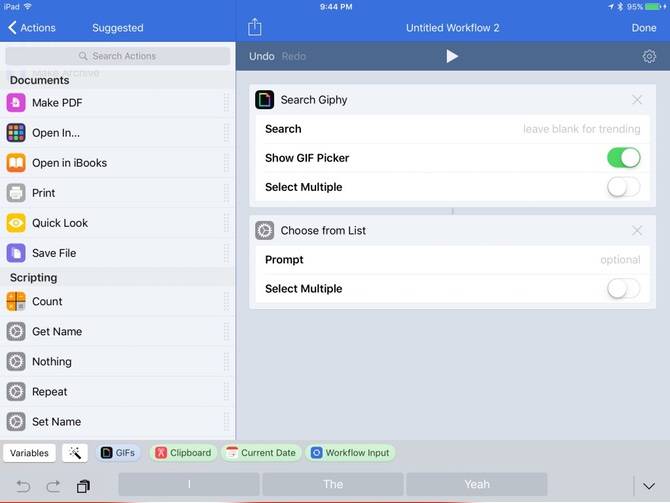The image size is (670, 503).
Task: Tap the Search Giphy action icon
Action: pyautogui.click(x=264, y=100)
